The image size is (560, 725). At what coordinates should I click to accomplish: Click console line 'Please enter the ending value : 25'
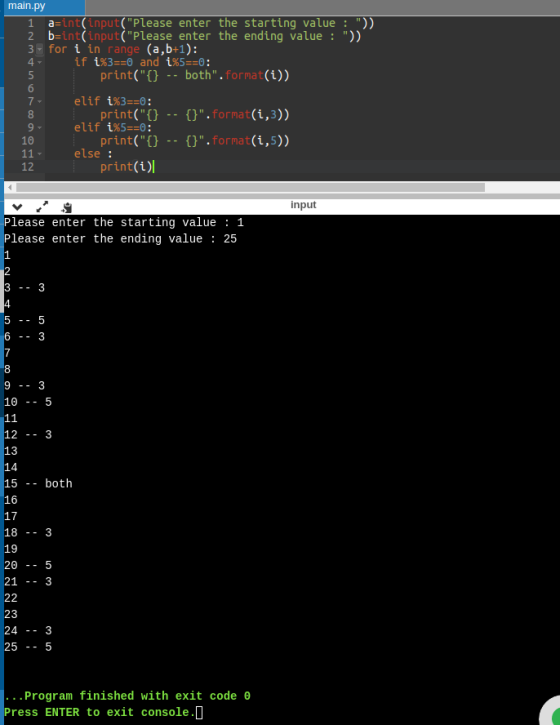(120, 239)
